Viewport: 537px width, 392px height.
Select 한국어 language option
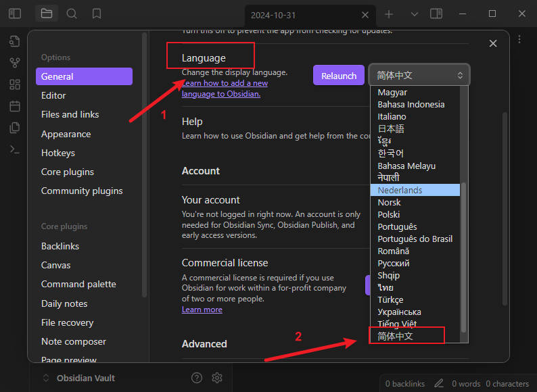[x=415, y=153]
